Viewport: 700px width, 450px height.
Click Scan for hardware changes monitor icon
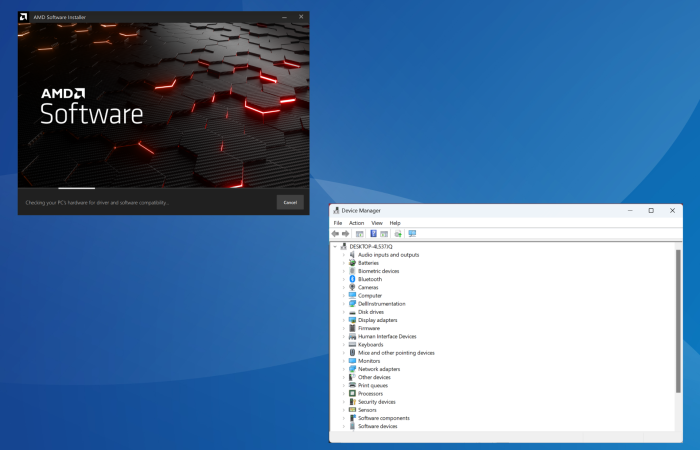click(412, 233)
